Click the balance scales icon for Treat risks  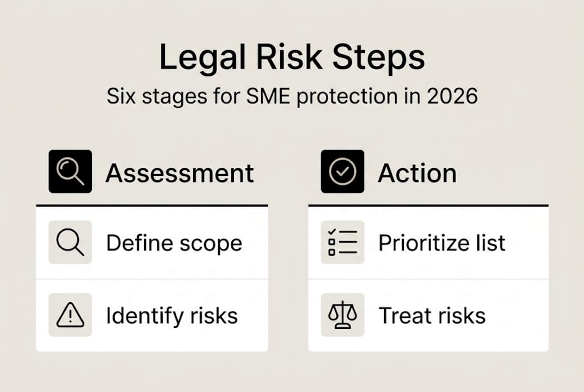(342, 315)
